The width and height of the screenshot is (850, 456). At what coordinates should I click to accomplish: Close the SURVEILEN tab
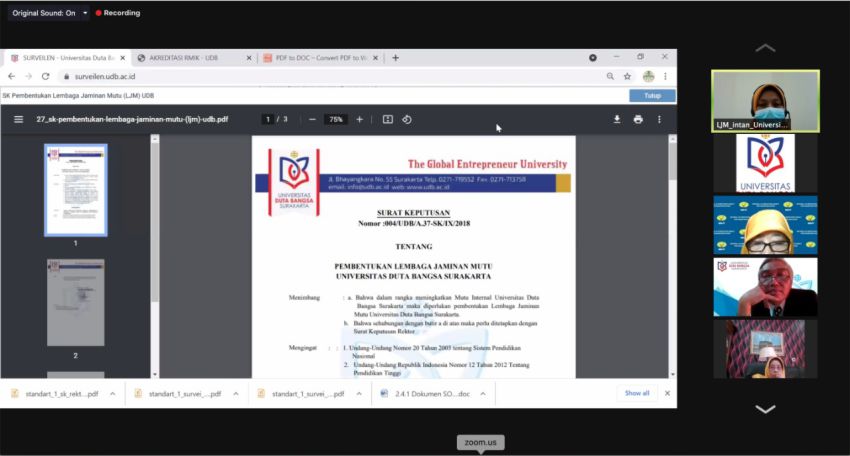point(123,58)
